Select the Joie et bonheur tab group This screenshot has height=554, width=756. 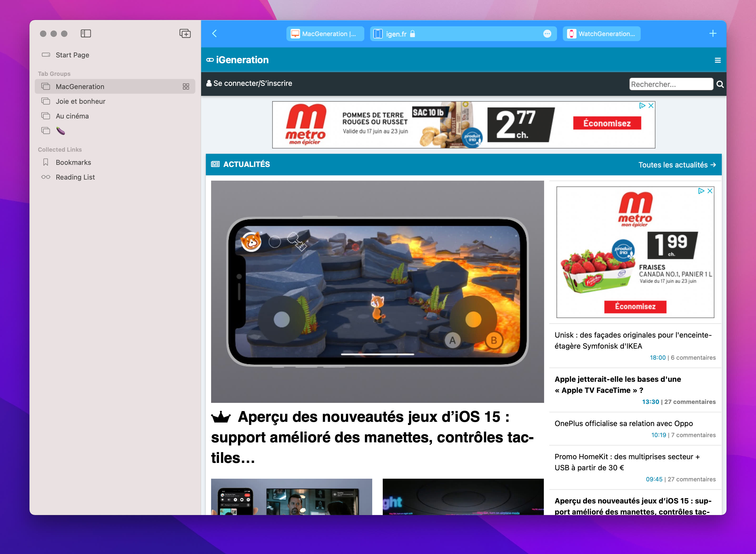81,101
